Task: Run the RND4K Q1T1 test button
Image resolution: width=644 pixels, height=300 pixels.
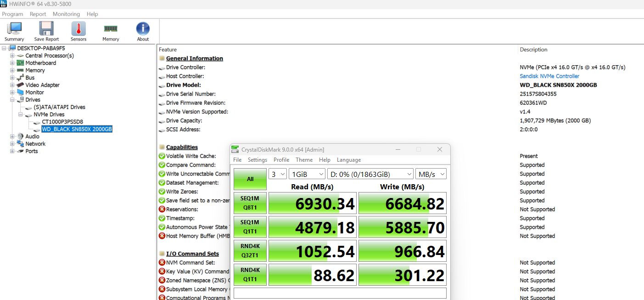Action: click(250, 275)
